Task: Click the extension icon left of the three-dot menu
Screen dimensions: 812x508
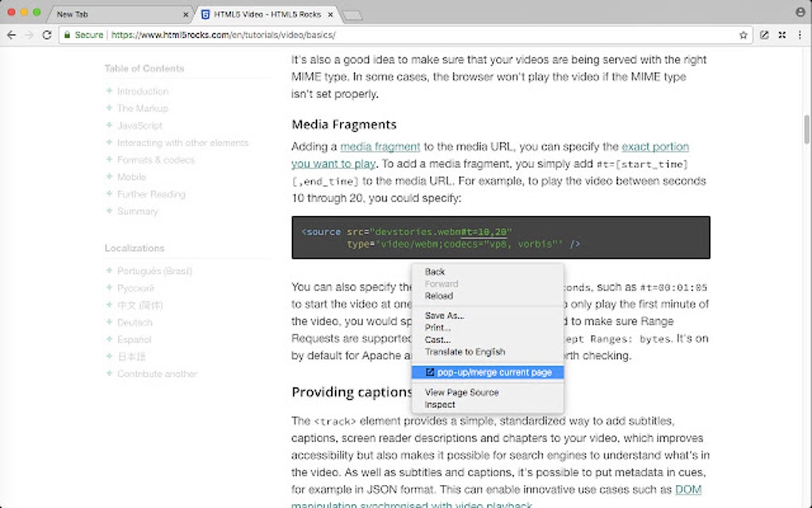Action: coord(782,35)
